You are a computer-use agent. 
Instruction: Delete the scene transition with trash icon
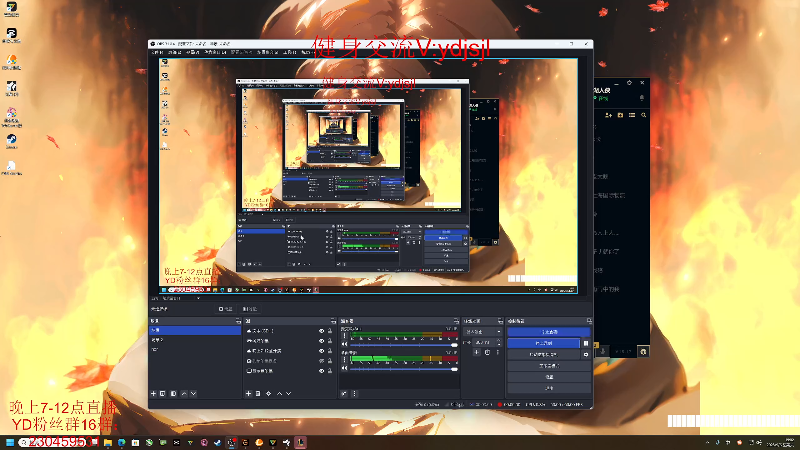487,353
